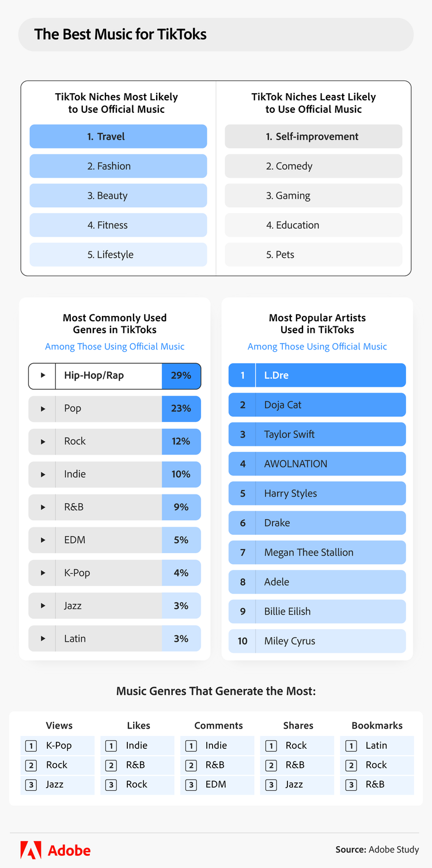The width and height of the screenshot is (432, 868).
Task: Choose Taylor Swift in the artists list
Action: pyautogui.click(x=317, y=434)
